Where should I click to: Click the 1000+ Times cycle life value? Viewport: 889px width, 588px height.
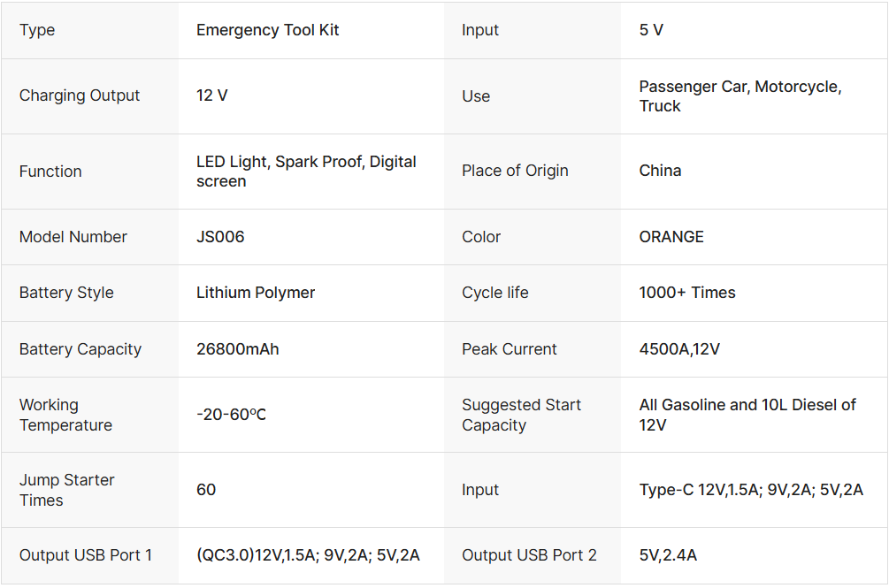pyautogui.click(x=687, y=293)
